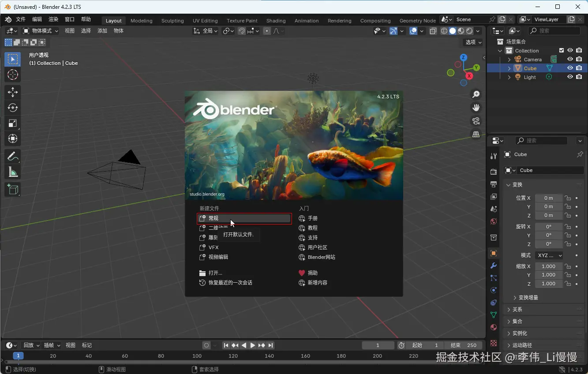Toggle snapping magnet icon
Screen dimensions: 588x374
click(x=242, y=31)
